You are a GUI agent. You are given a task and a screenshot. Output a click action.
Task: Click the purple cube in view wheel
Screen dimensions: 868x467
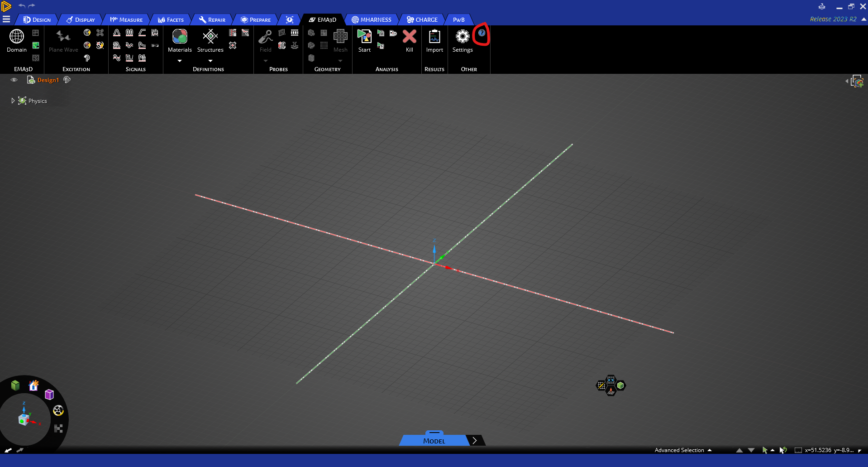[49, 395]
